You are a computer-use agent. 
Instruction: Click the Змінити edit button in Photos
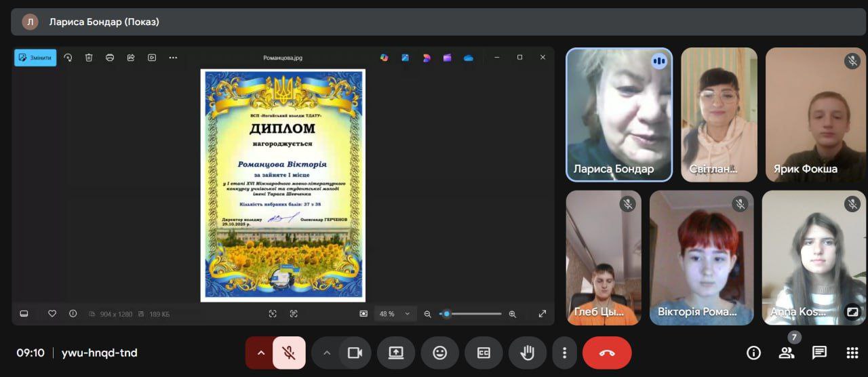click(x=35, y=58)
